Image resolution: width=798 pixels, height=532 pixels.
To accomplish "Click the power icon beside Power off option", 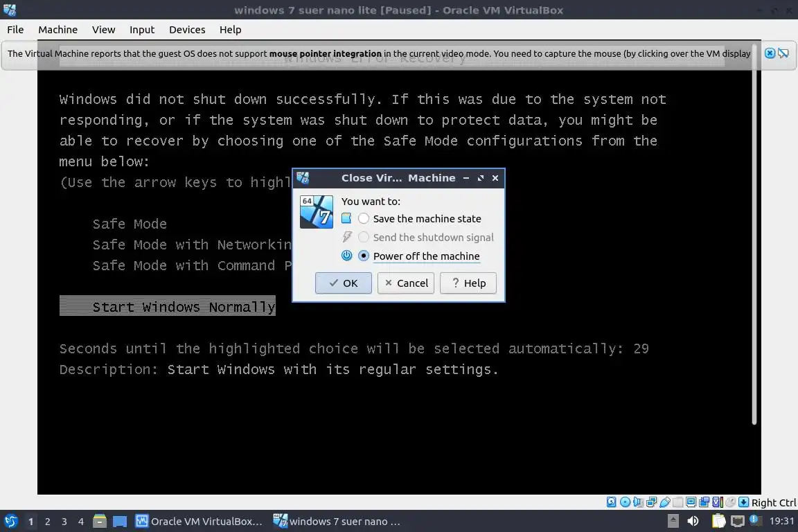I will (346, 256).
